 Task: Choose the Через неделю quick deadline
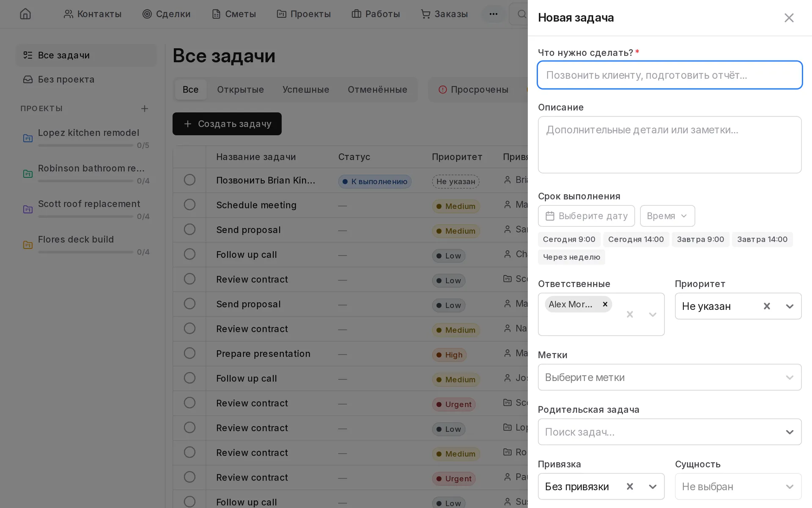(571, 257)
